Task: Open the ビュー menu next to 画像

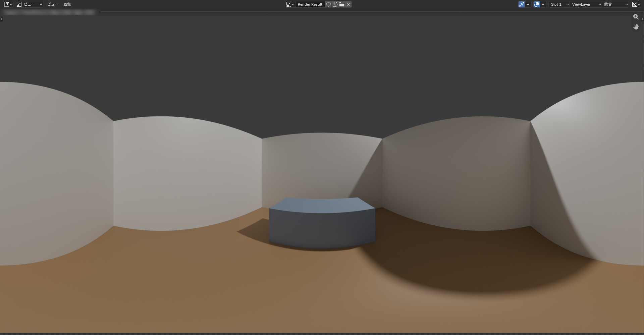Action: (53, 4)
